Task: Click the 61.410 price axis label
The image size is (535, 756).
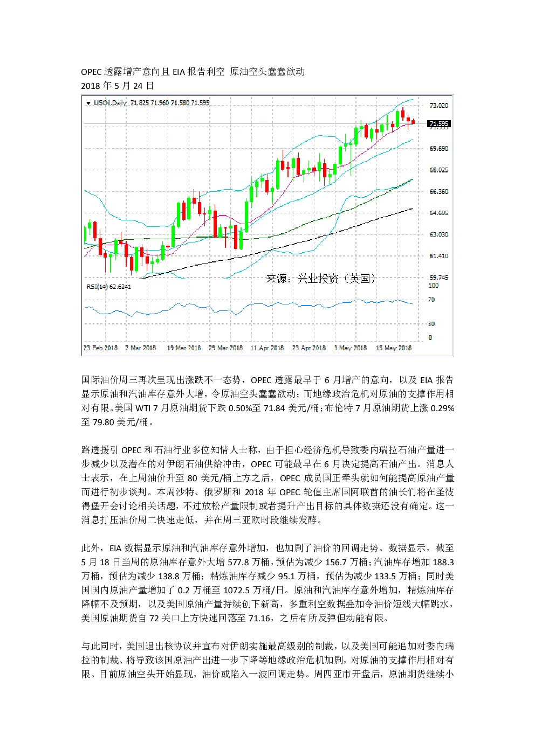Action: click(438, 256)
